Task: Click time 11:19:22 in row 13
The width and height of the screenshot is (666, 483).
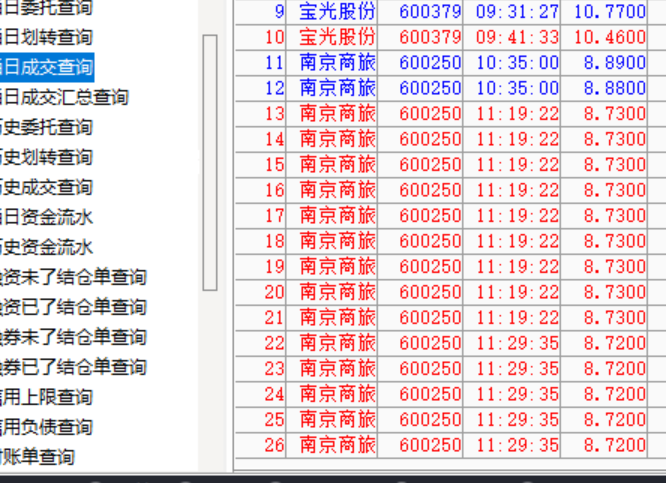Action: [517, 113]
